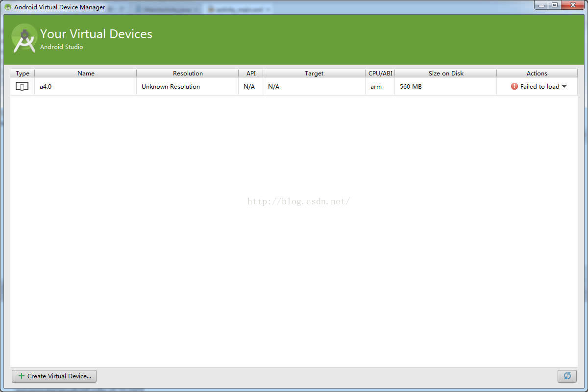Click Create Virtual Device button
The height and width of the screenshot is (392, 588).
(x=54, y=376)
